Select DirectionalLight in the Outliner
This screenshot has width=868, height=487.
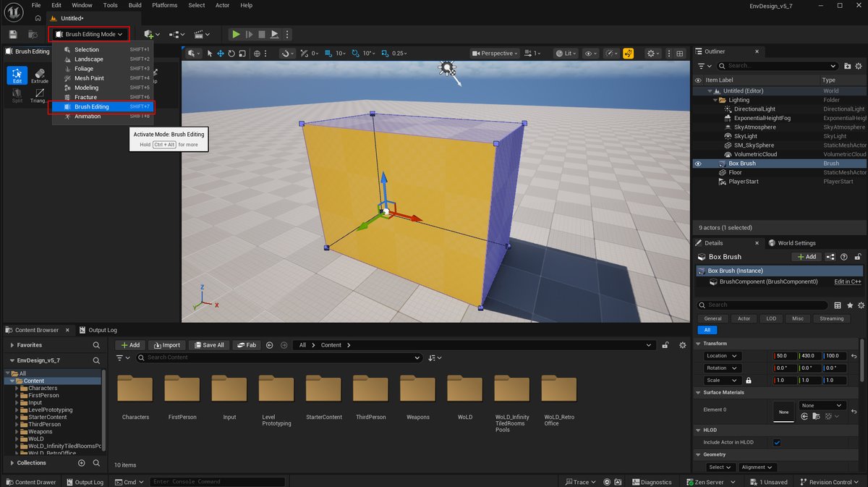[x=754, y=109]
